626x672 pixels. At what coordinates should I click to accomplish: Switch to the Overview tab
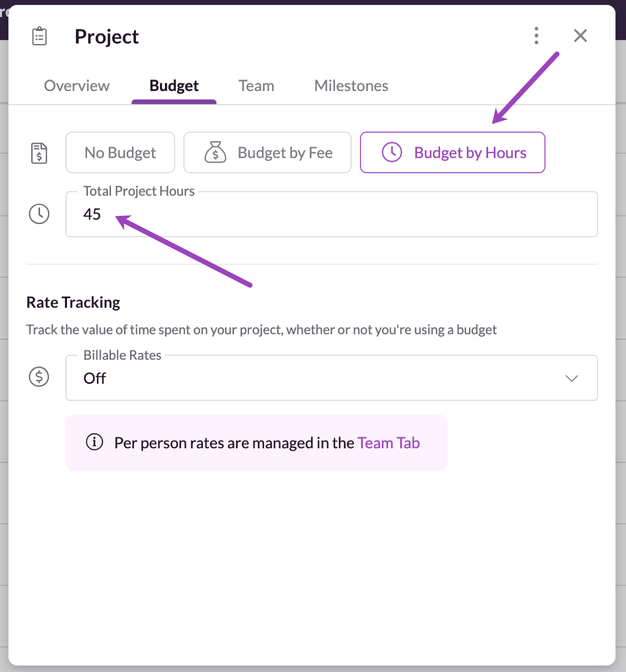coord(77,86)
